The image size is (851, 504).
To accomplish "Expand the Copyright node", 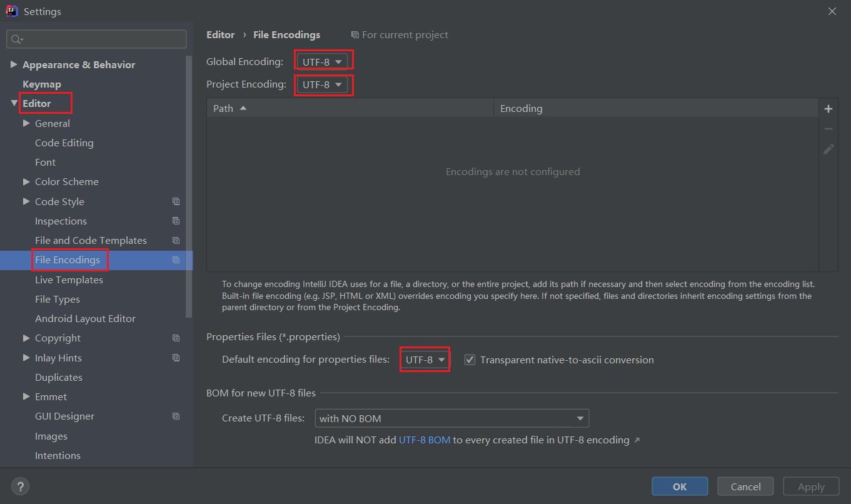I will coord(26,338).
